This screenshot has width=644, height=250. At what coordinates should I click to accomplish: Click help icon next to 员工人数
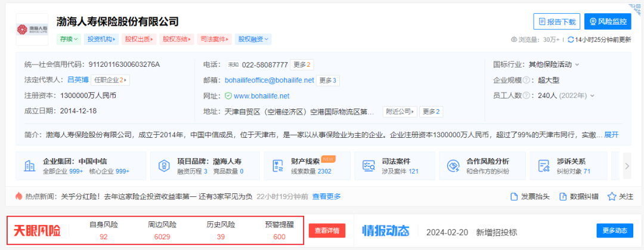pyautogui.click(x=526, y=96)
